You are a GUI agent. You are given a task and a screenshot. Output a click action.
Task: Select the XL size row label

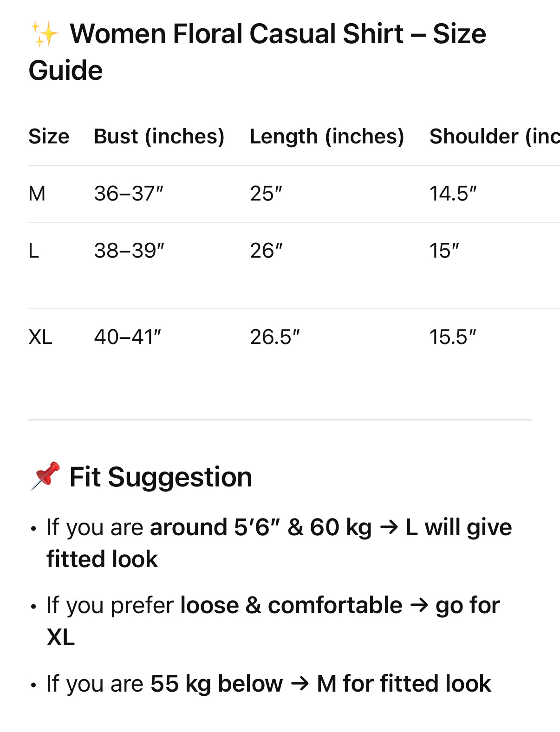(x=40, y=337)
